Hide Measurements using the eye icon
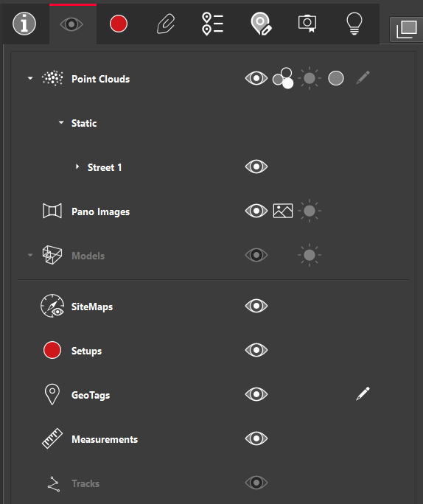 click(256, 438)
